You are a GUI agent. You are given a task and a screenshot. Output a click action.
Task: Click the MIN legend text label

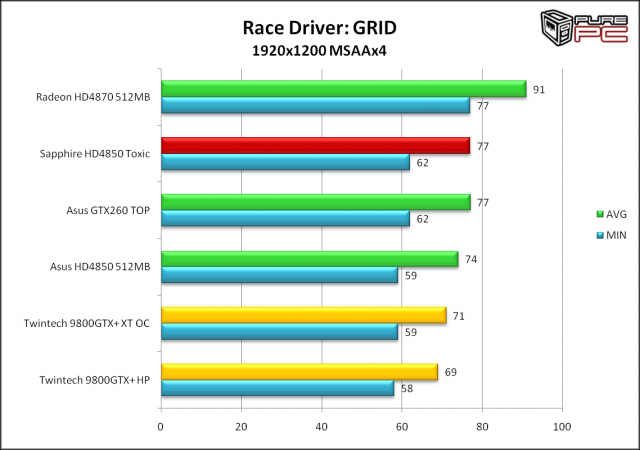click(x=620, y=234)
